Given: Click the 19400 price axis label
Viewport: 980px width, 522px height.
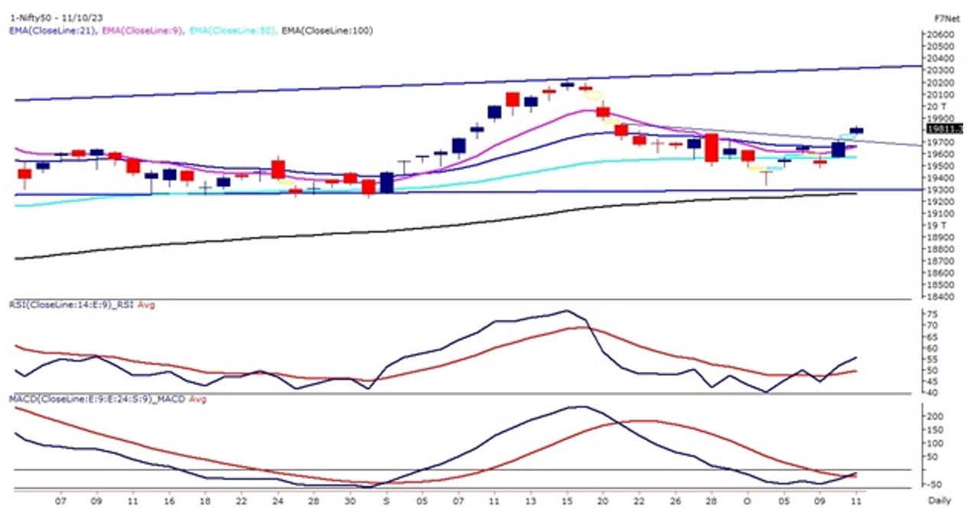Looking at the screenshot, I should [x=942, y=178].
